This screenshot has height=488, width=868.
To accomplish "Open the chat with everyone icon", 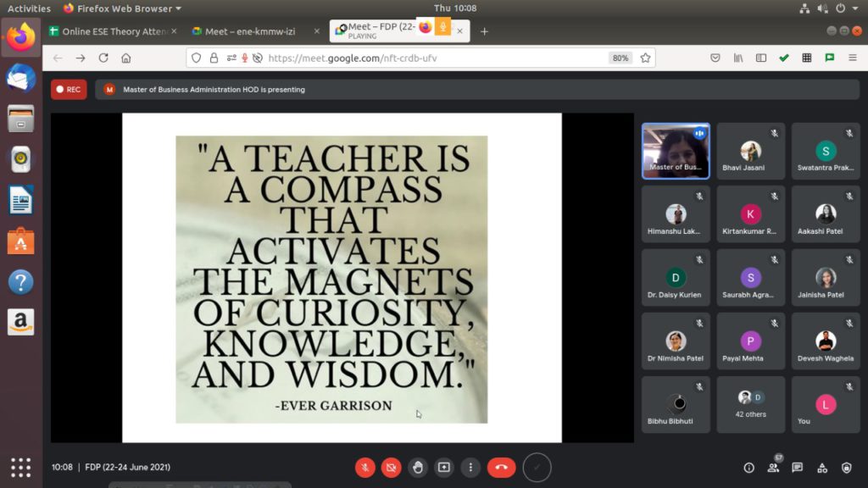I will coord(797,468).
